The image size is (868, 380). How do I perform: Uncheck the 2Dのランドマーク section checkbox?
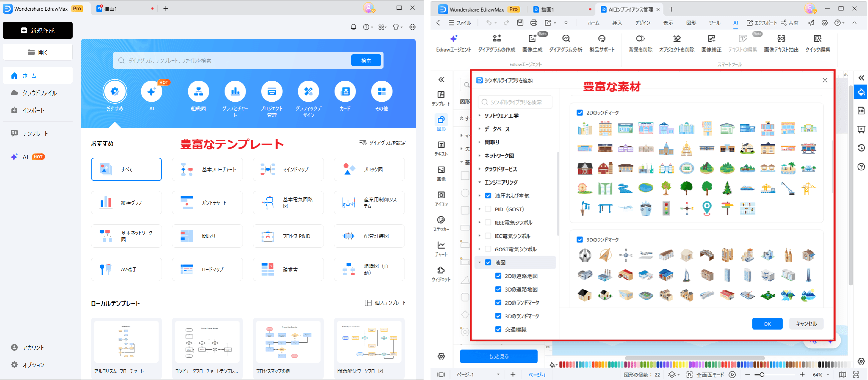pos(579,113)
